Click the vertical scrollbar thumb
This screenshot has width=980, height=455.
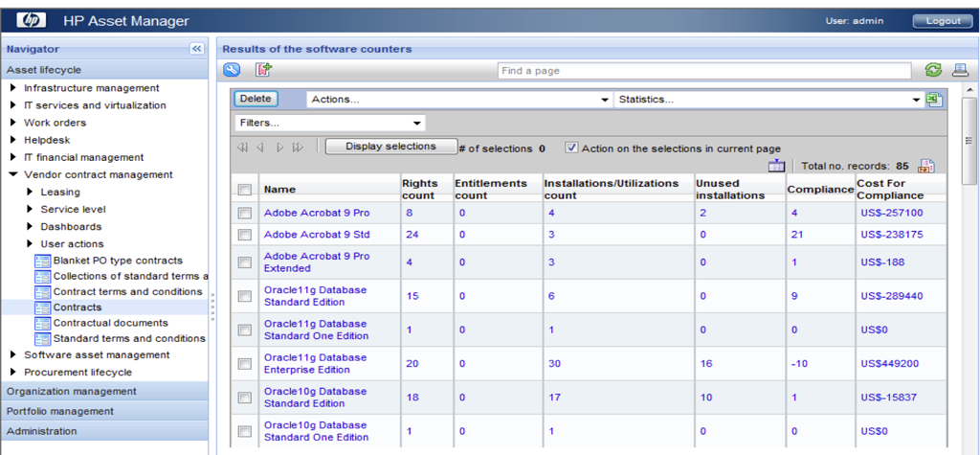tap(969, 140)
